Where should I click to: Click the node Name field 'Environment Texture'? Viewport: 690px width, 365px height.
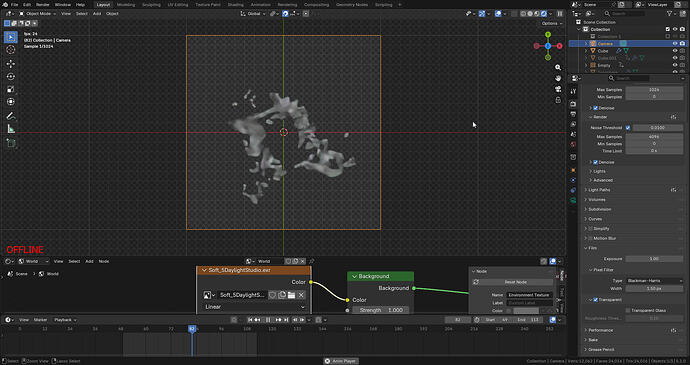530,295
